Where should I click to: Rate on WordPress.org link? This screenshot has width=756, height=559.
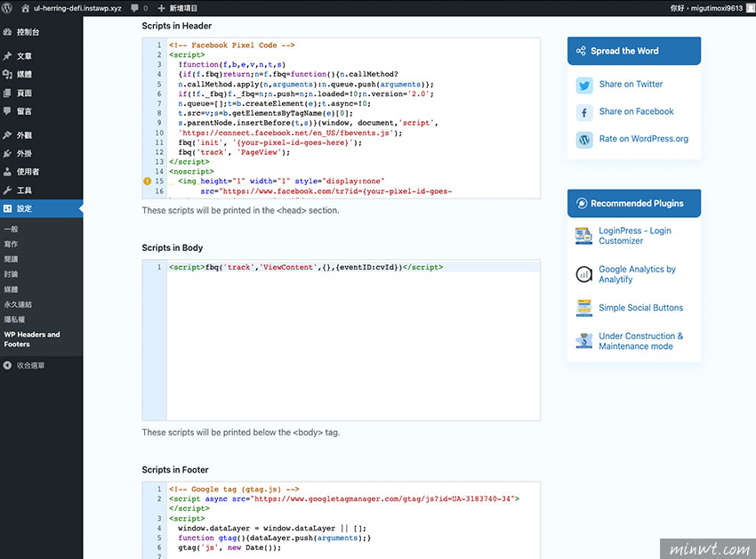pyautogui.click(x=644, y=139)
